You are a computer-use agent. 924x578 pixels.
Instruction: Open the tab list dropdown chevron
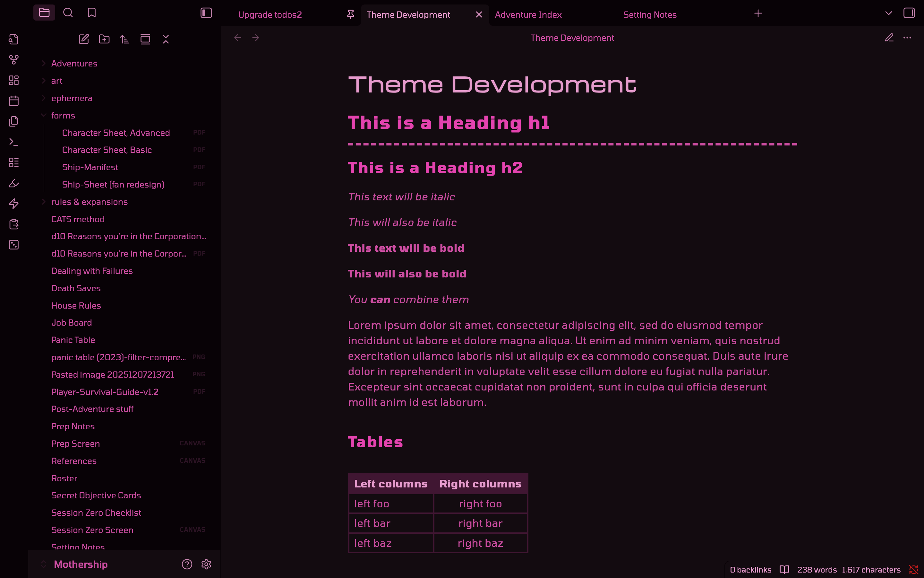pos(888,13)
